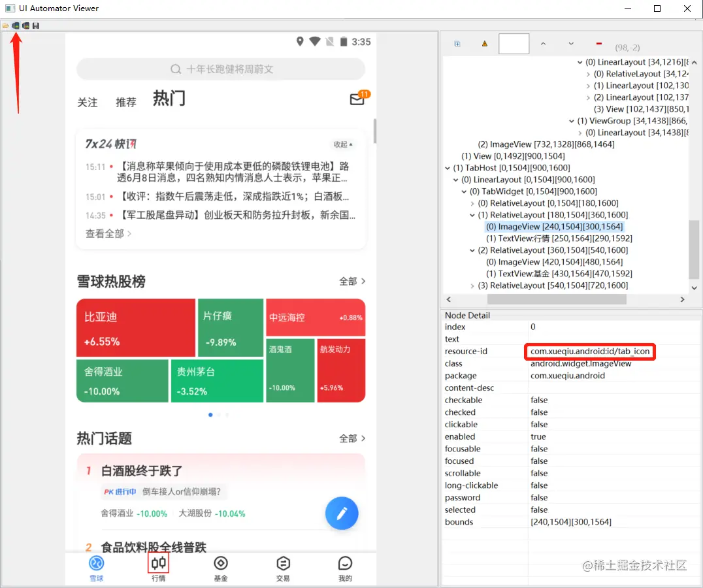Go to previous search result arrow
Image resolution: width=703 pixels, height=588 pixels.
544,44
